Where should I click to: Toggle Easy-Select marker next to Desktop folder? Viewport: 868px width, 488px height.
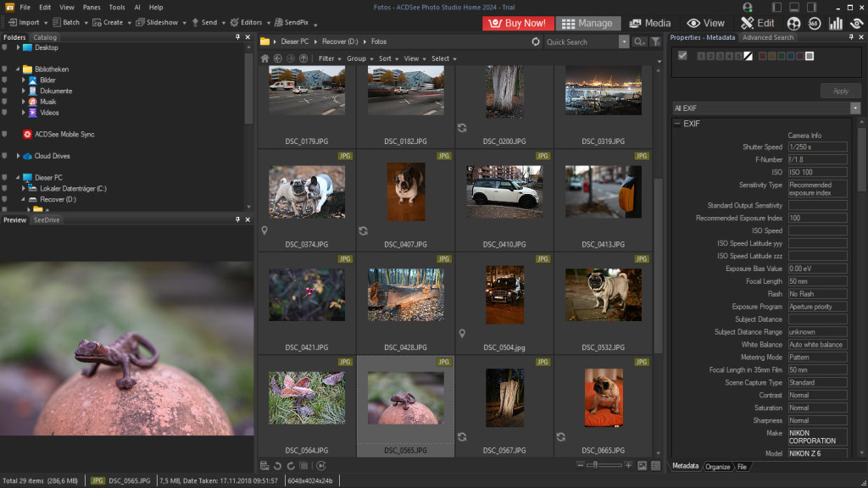coord(5,47)
